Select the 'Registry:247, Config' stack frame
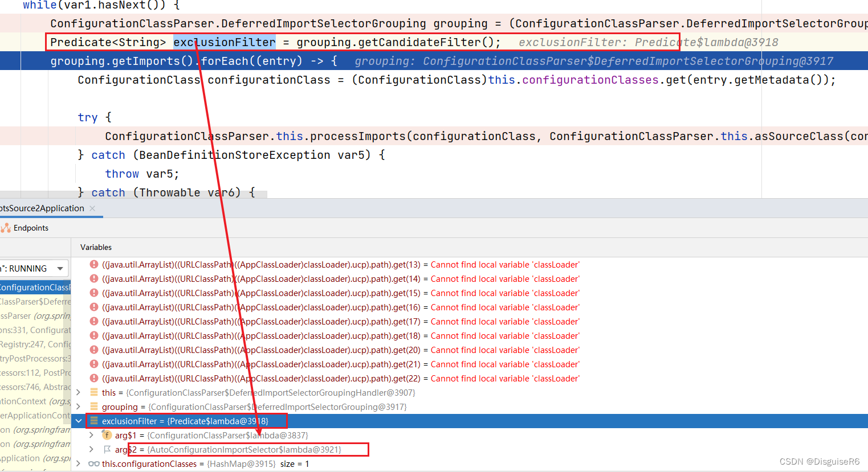Image resolution: width=868 pixels, height=472 pixels. tap(35, 344)
